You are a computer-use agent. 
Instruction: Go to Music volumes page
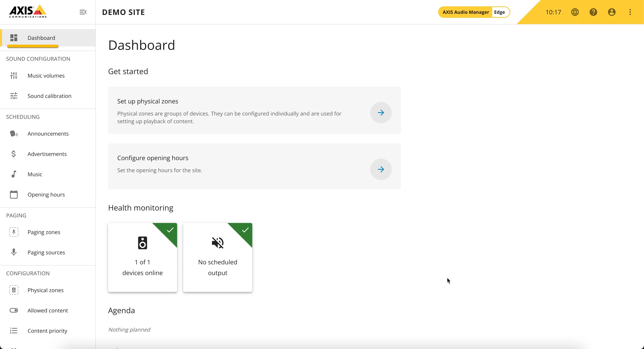pyautogui.click(x=48, y=75)
